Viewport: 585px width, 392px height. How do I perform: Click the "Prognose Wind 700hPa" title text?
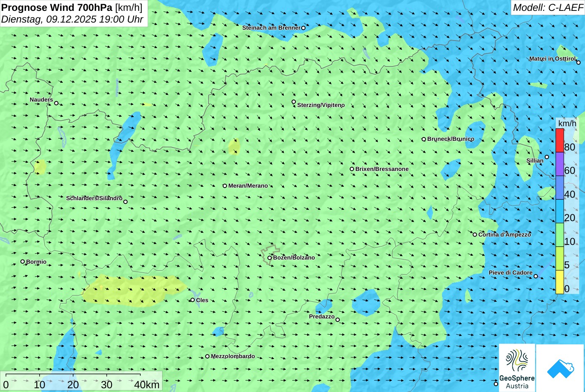point(57,8)
